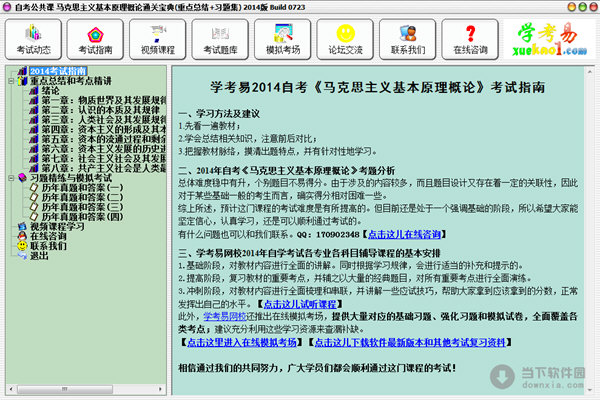Open 第三章：人类社会及其发展规律

(104, 120)
